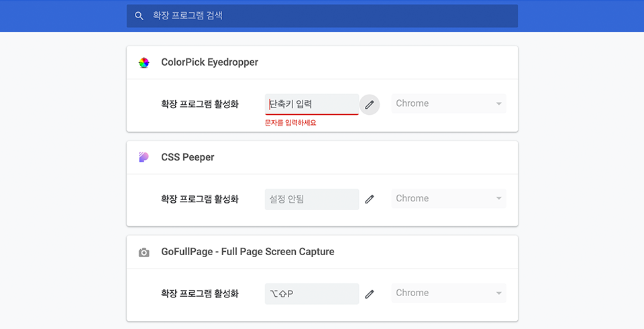Image resolution: width=644 pixels, height=329 pixels.
Task: Click the ColorPick Eyedropper color wheel icon
Action: click(144, 62)
